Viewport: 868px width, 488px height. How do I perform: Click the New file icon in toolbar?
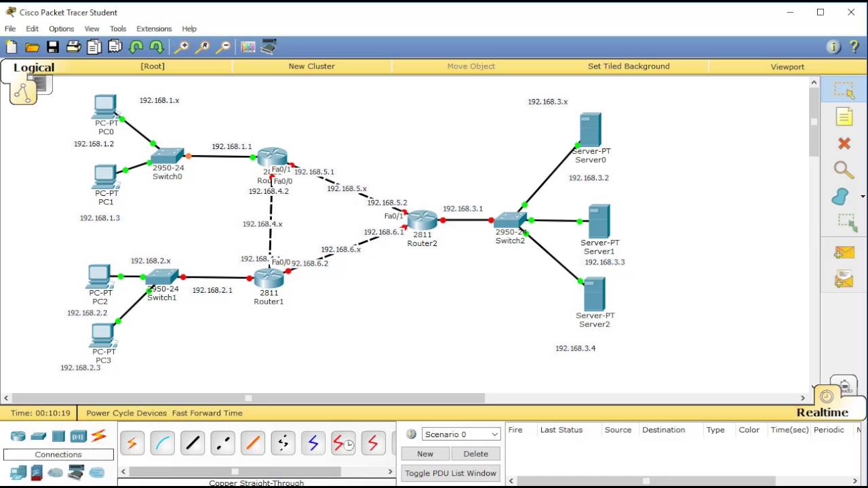coord(12,47)
